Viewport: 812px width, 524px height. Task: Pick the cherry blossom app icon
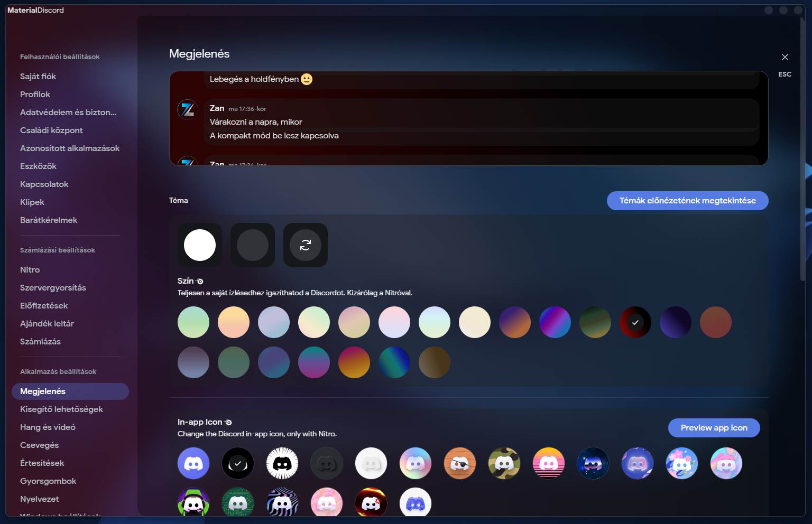682,463
